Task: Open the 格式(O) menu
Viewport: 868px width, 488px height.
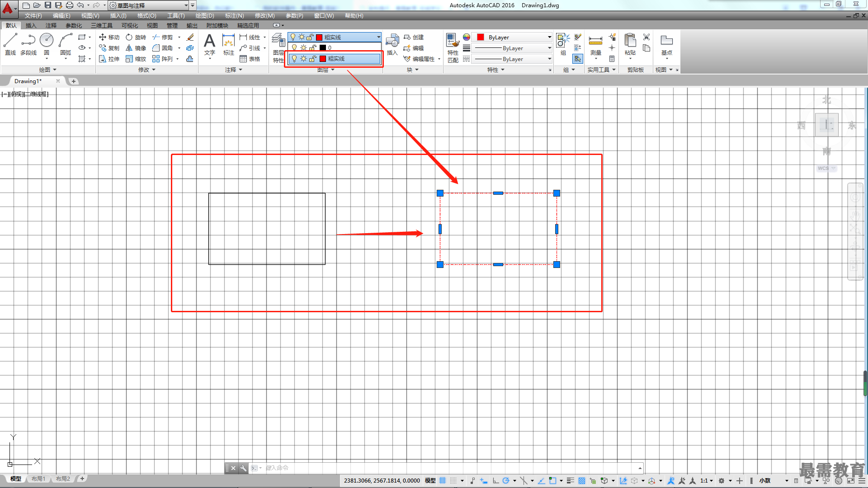Action: 146,16
